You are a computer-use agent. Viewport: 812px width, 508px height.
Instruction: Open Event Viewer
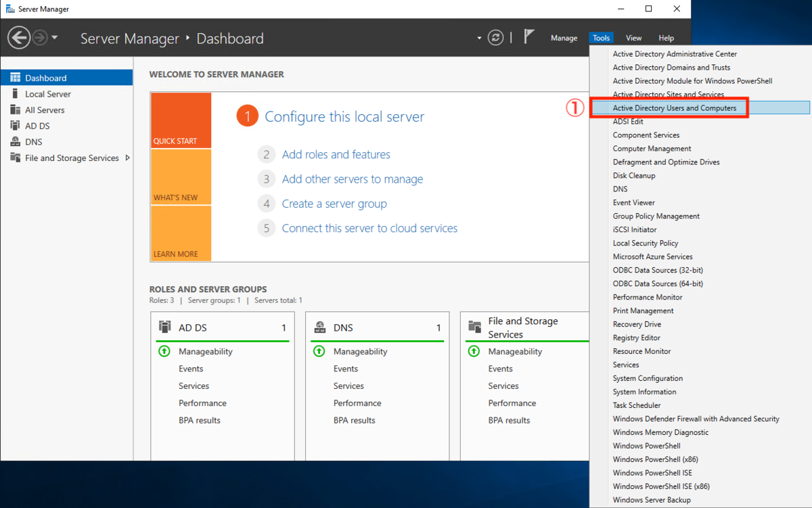700,202
